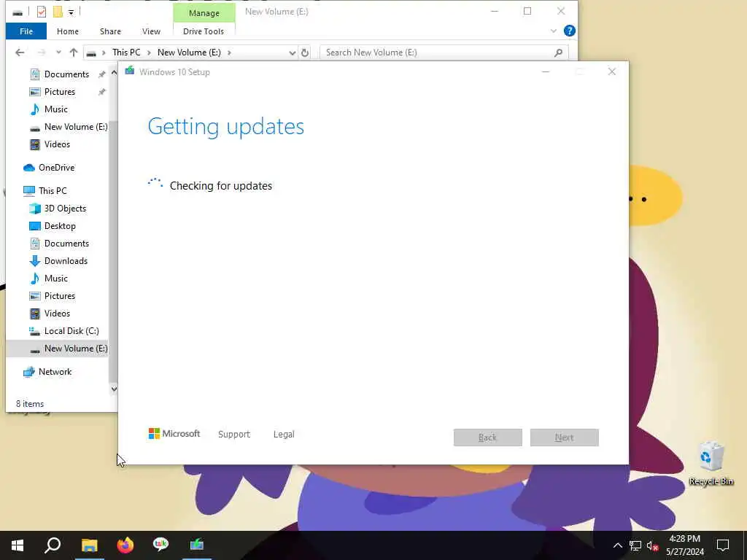Open the Windows Start menu

pos(18,545)
